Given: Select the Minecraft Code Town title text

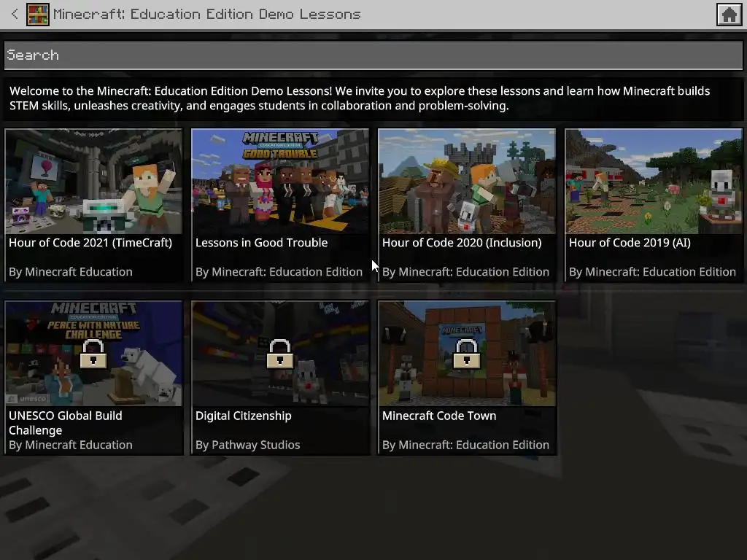Looking at the screenshot, I should coord(439,416).
